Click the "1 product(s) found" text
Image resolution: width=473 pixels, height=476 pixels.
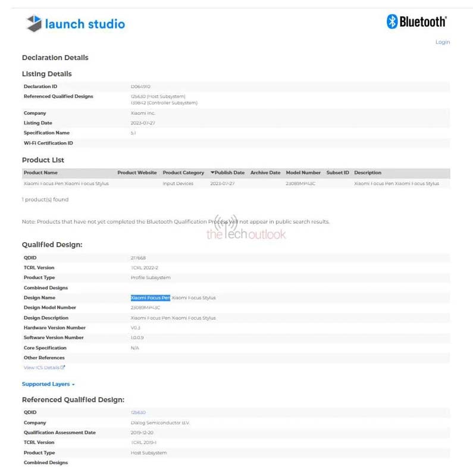pos(45,199)
